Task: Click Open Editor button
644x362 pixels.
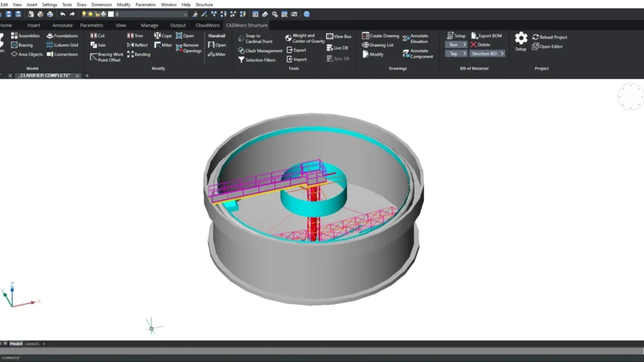Action: 547,47
